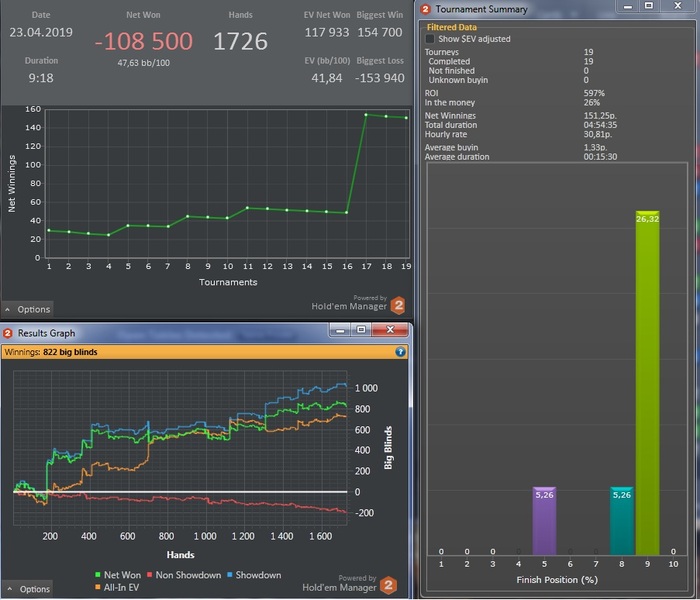Click the EV (bb/100) value 41,84
The height and width of the screenshot is (600, 700).
[327, 78]
